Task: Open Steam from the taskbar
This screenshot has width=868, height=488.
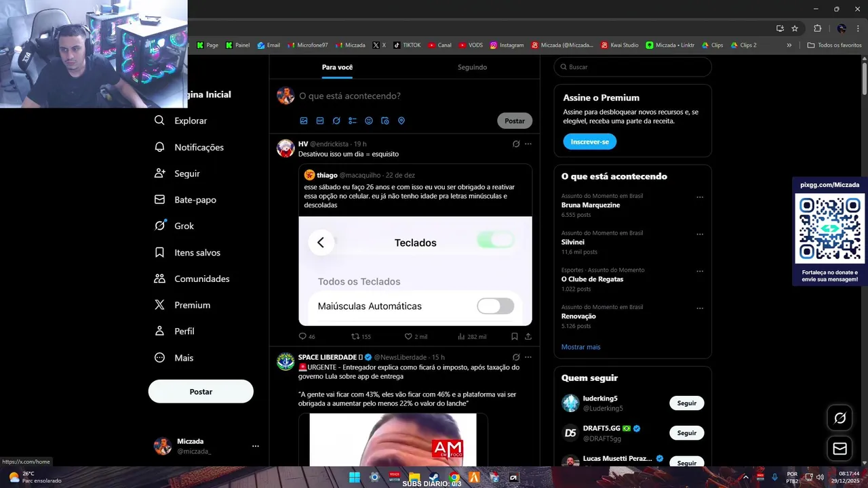Action: tap(434, 477)
